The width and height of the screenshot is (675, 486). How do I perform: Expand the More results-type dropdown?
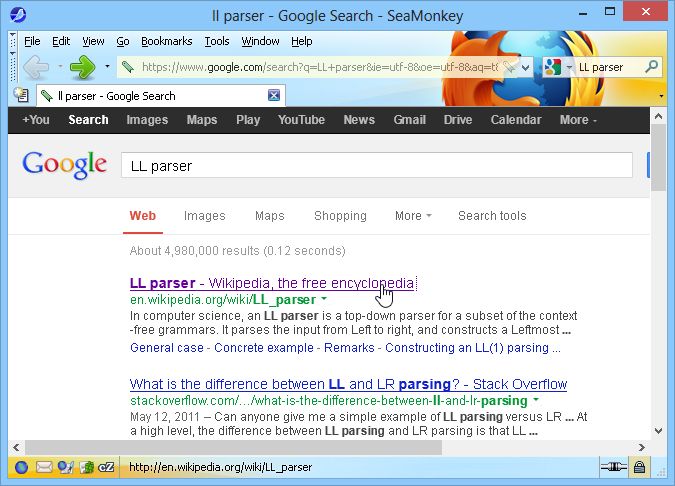[x=413, y=216]
